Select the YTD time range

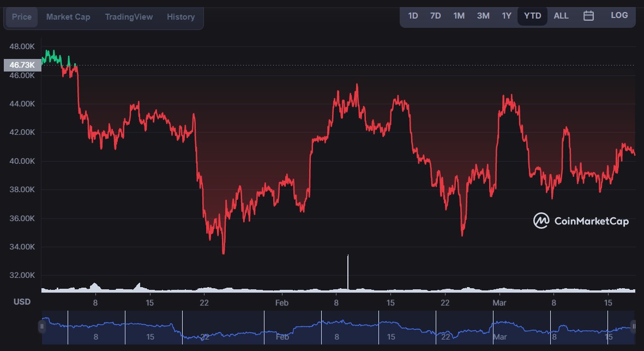532,16
